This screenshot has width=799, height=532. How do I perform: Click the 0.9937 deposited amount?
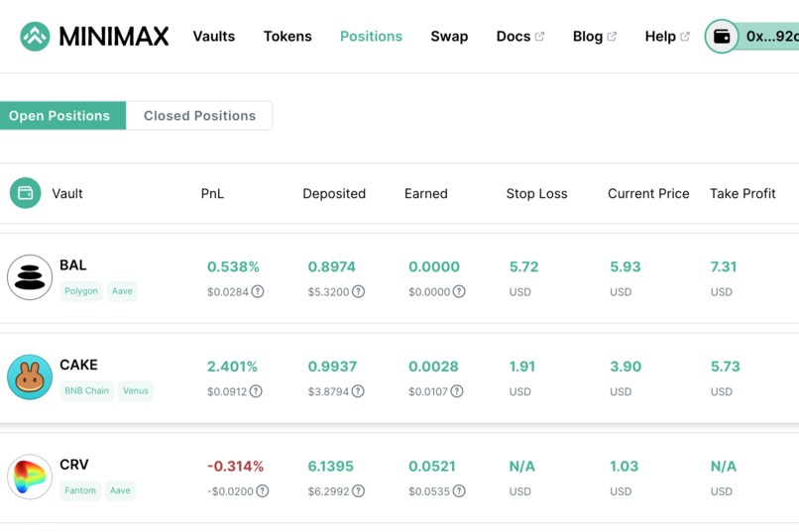coord(332,367)
